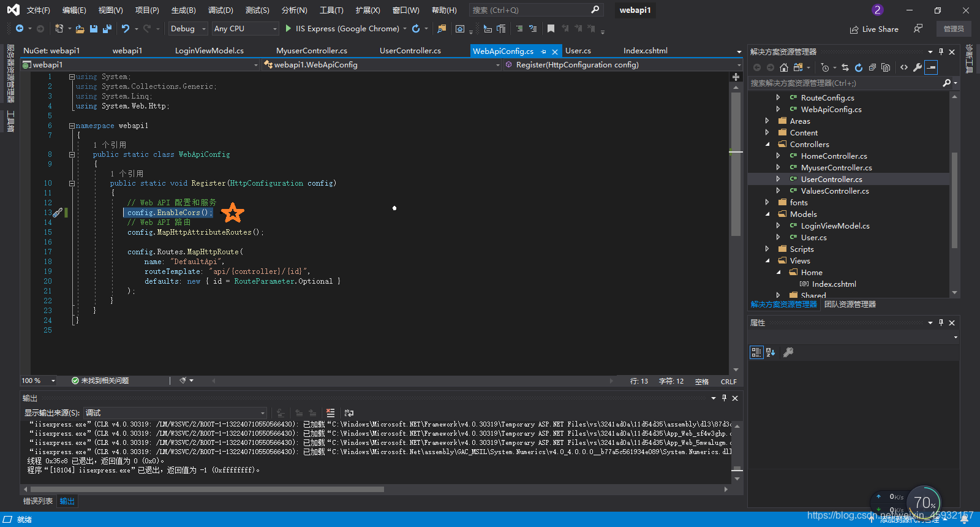Open the output source dropdown
The height and width of the screenshot is (527, 980).
point(175,413)
